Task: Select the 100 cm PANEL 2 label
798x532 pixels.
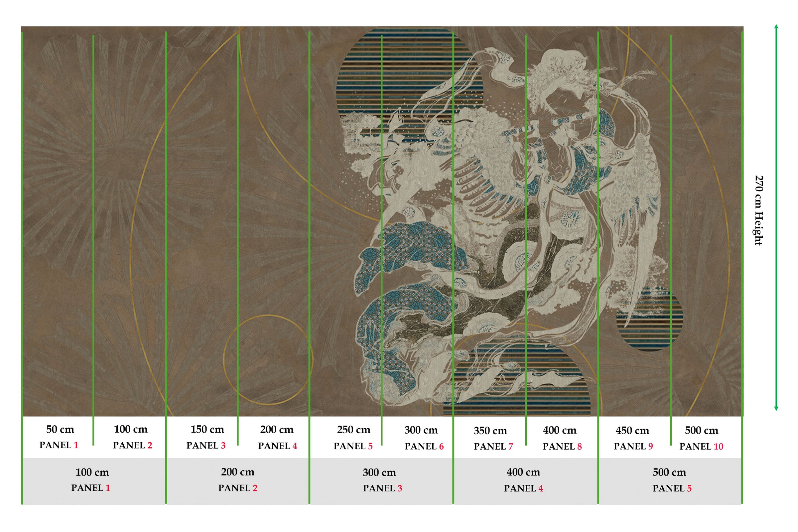Action: pyautogui.click(x=132, y=437)
